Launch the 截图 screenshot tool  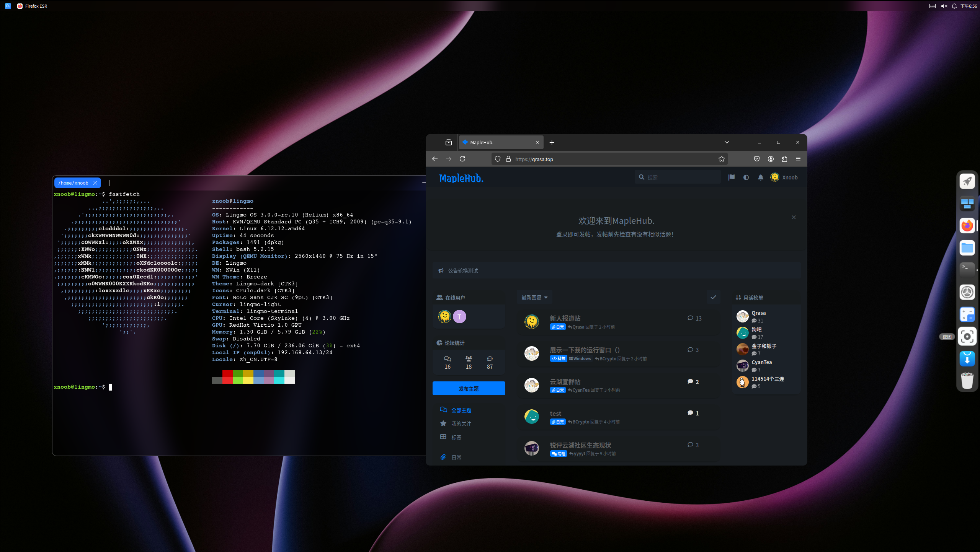point(967,337)
